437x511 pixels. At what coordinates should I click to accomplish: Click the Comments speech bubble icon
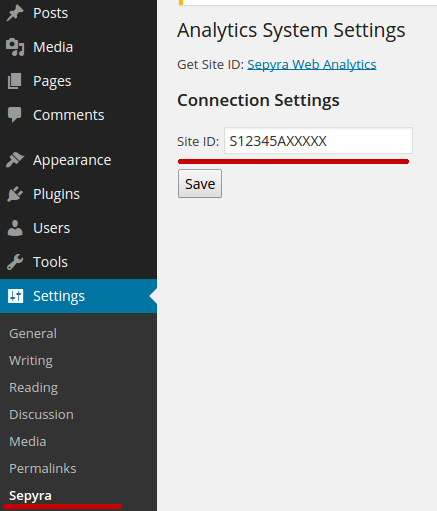tap(15, 115)
